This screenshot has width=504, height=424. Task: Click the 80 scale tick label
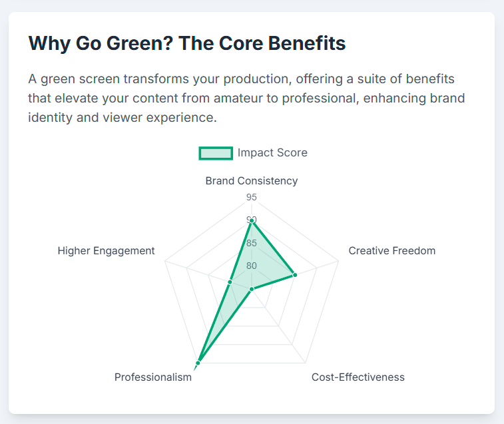point(252,266)
